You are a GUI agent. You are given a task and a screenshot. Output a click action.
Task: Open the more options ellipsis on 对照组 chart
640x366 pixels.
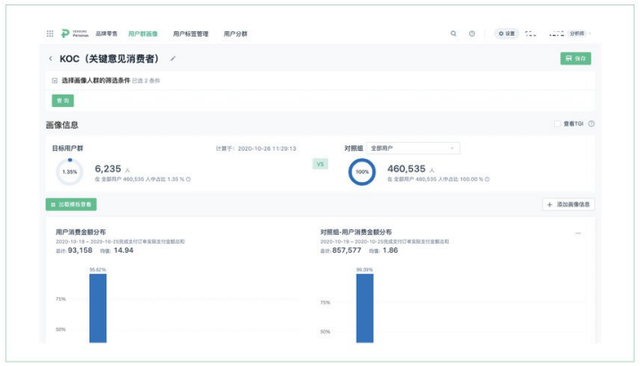point(578,233)
